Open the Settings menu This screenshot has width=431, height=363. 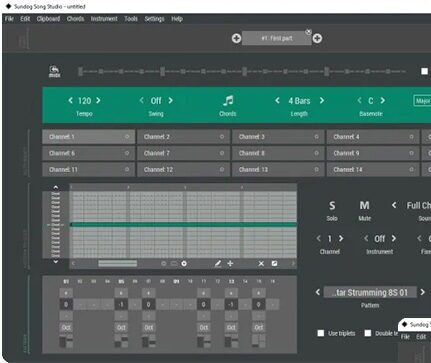point(154,19)
